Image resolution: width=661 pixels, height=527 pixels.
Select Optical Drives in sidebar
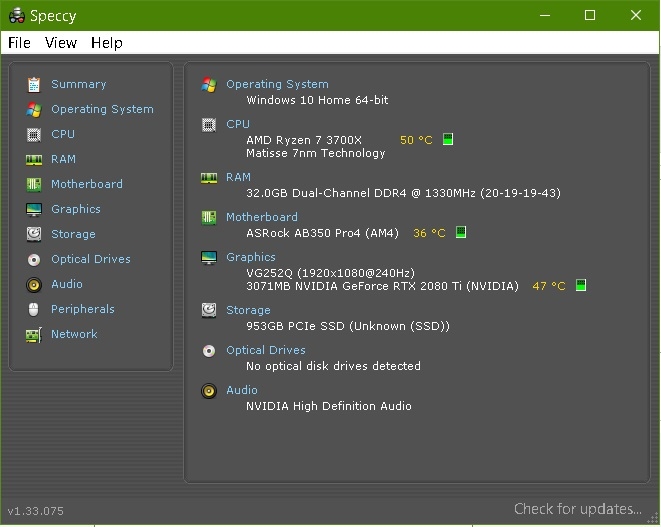(x=91, y=259)
